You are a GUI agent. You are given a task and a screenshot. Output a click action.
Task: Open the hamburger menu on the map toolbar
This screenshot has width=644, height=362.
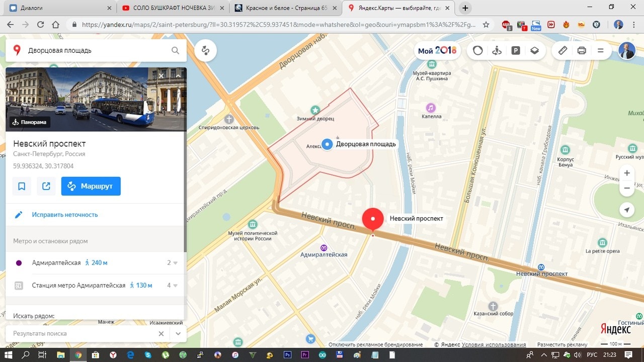pyautogui.click(x=600, y=50)
